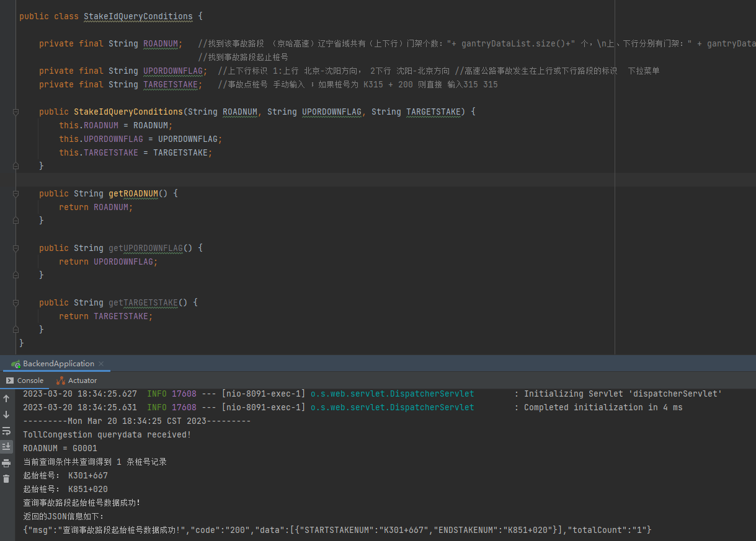Click 'TollCongestion querydata received!' console line

pyautogui.click(x=107, y=434)
